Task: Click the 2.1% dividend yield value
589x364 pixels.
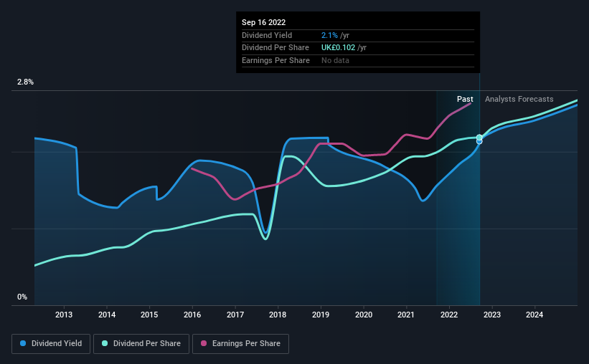Action: 329,35
